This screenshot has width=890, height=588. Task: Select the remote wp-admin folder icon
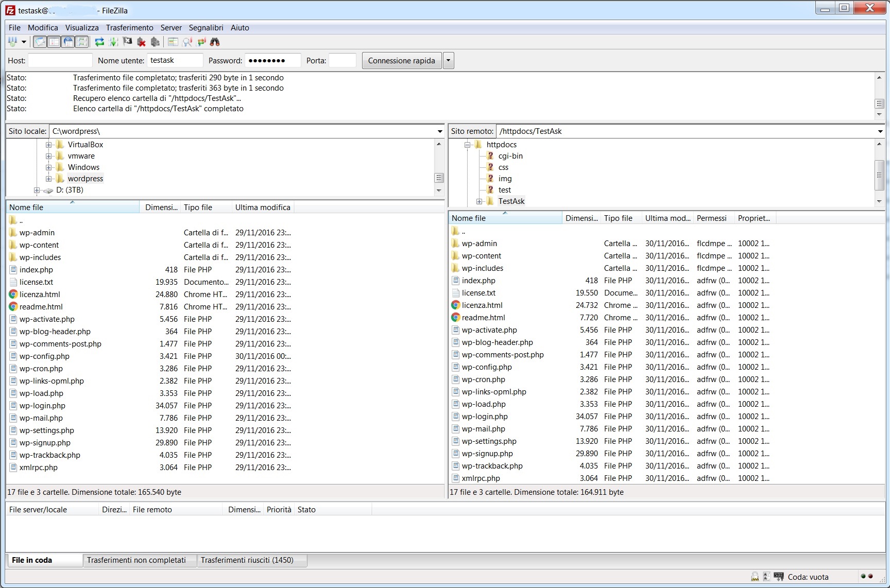pos(456,244)
